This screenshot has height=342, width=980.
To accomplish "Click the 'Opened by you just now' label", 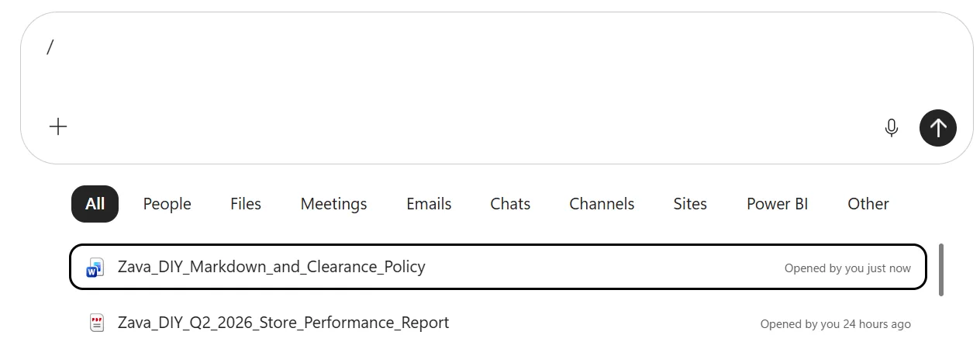I will 847,268.
